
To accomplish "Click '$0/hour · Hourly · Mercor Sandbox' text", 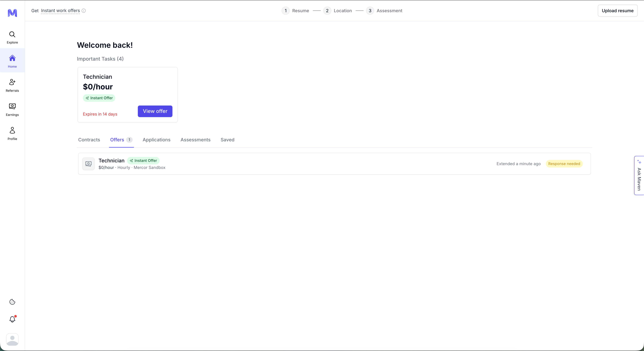I will 132,168.
